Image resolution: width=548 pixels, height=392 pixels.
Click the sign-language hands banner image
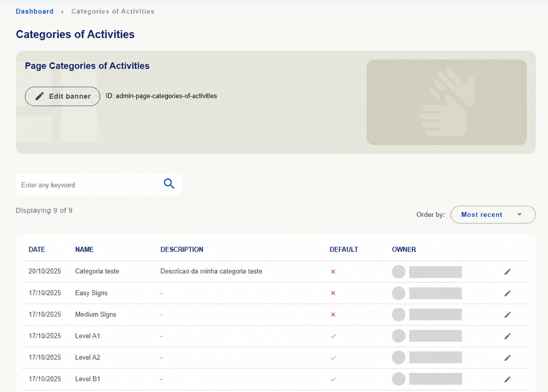(446, 102)
